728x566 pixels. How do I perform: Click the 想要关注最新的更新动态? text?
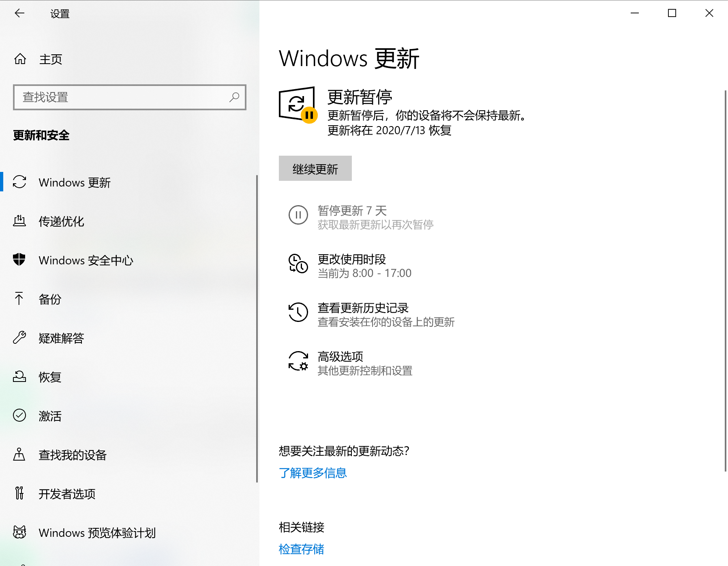tap(344, 451)
